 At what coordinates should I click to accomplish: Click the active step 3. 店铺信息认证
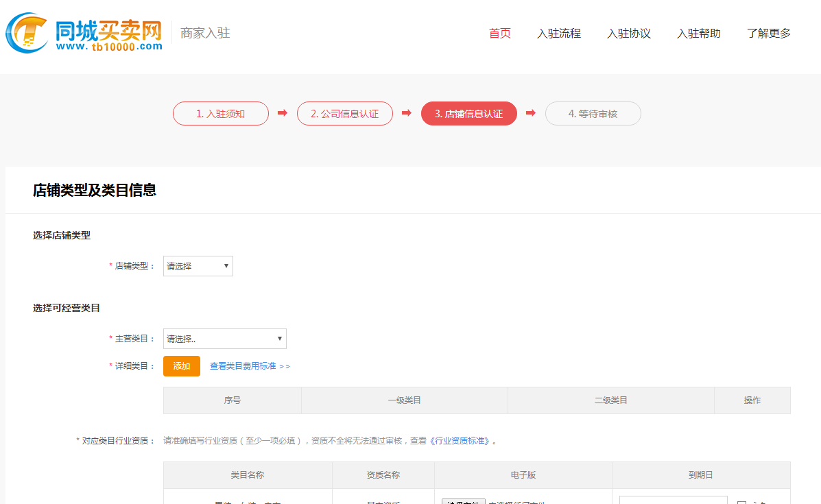(x=468, y=114)
